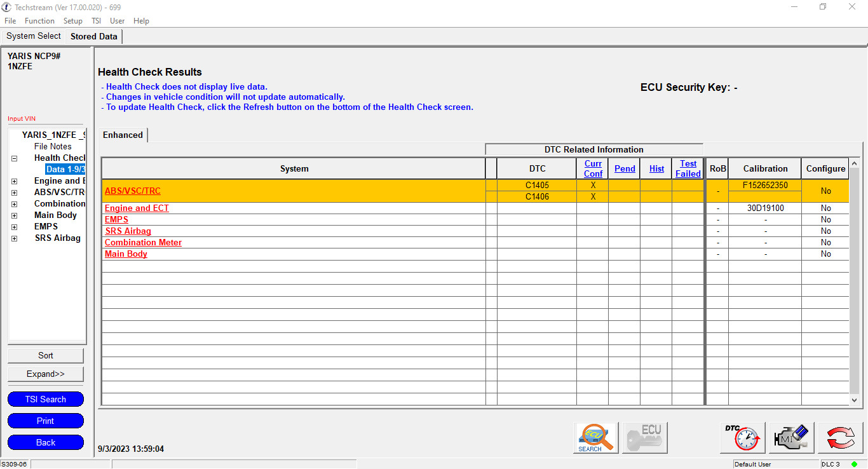Click the scroll-down arrow of the results table
868x469 pixels.
[854, 400]
